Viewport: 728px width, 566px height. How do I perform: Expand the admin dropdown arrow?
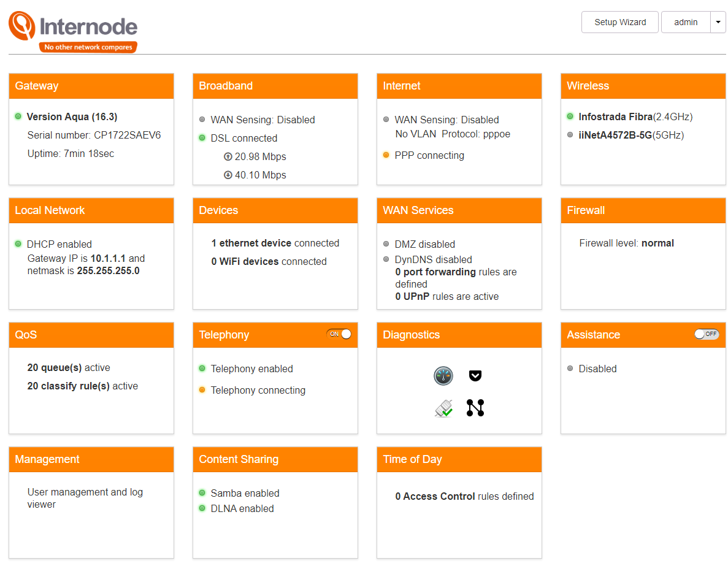tap(718, 22)
